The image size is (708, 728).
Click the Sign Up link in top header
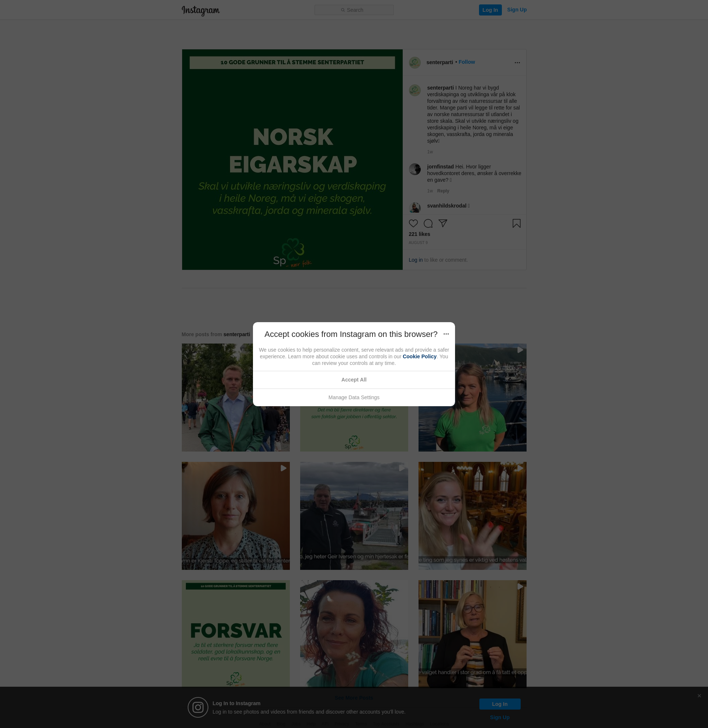[x=517, y=10]
